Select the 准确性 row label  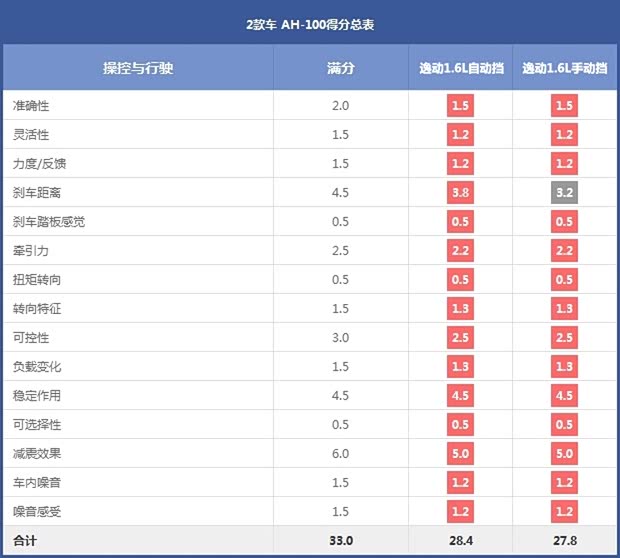pyautogui.click(x=31, y=105)
